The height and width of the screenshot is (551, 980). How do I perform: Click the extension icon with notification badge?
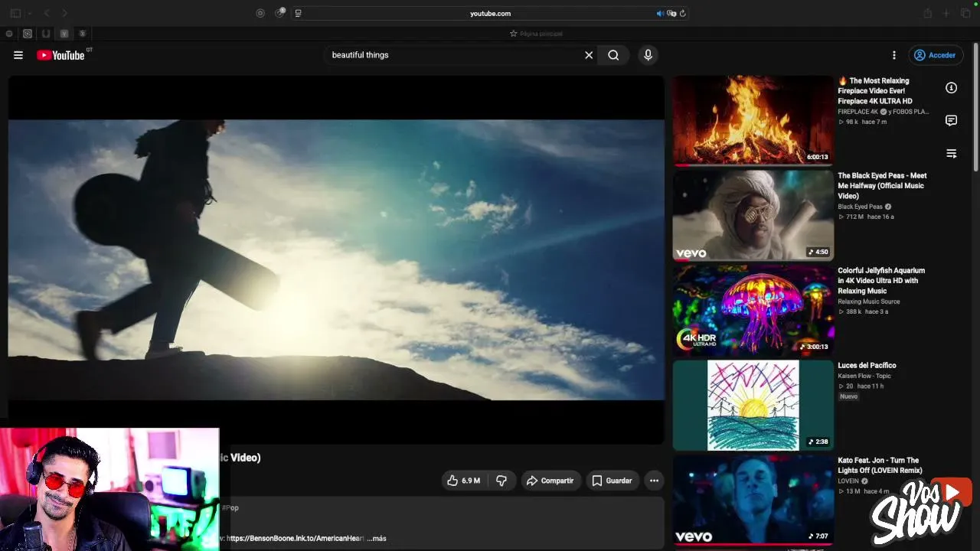coord(280,13)
